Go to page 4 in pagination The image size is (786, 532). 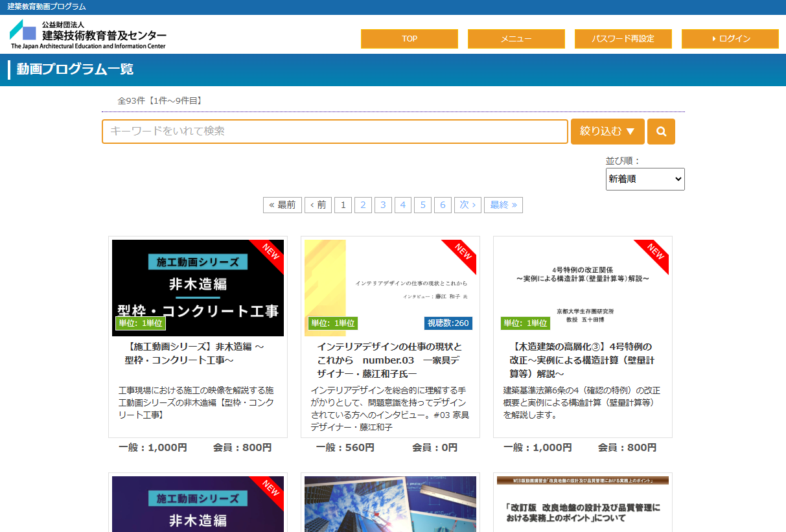pos(403,205)
